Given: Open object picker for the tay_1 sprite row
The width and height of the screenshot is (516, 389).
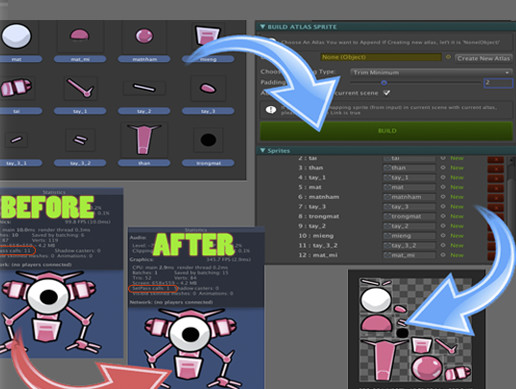Looking at the screenshot, I should point(443,177).
